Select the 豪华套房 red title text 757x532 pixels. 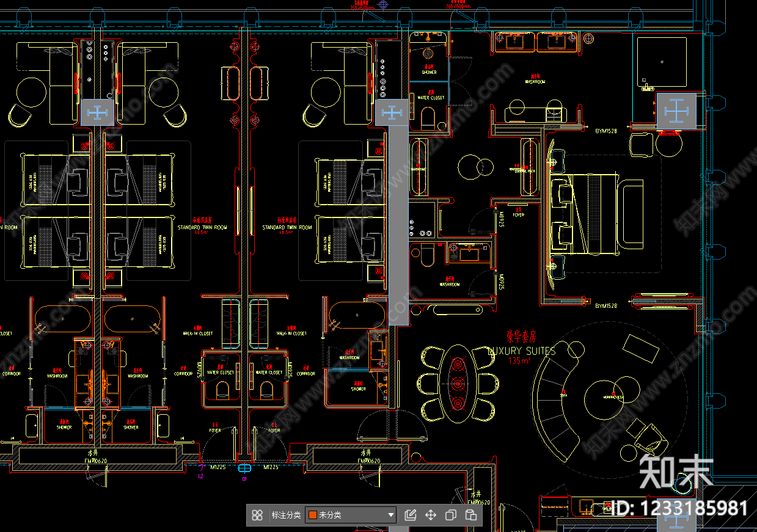[521, 336]
